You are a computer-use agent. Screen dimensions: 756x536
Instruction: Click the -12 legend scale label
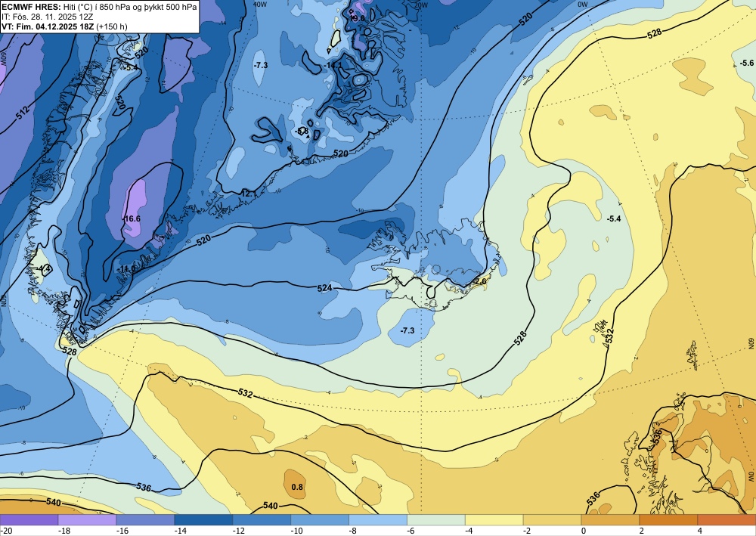[x=239, y=531]
